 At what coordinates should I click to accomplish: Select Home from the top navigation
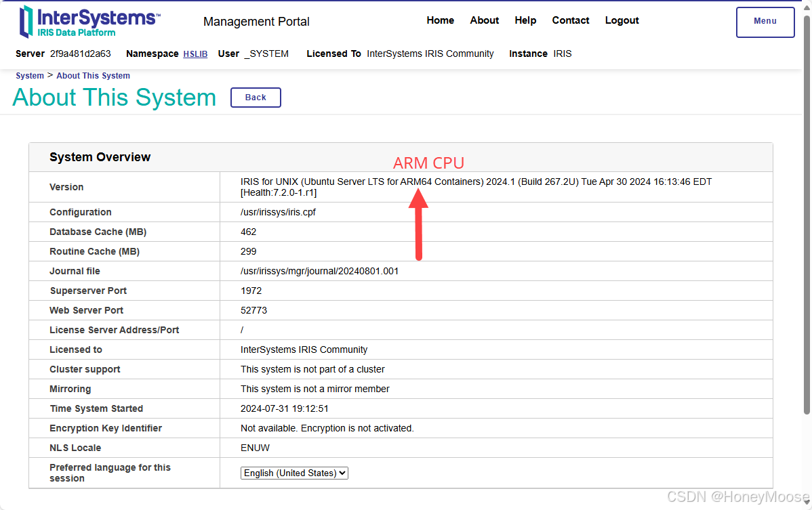440,20
